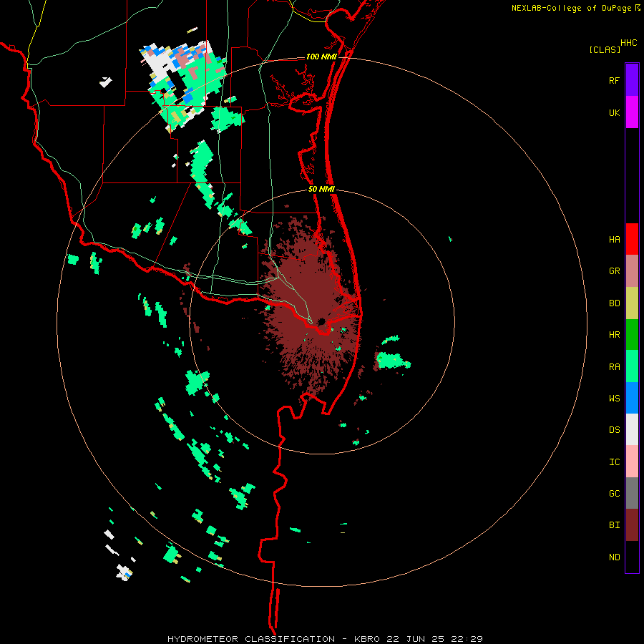Image resolution: width=644 pixels, height=644 pixels.
Task: Click the GC gray legend swatch
Action: pos(632,493)
